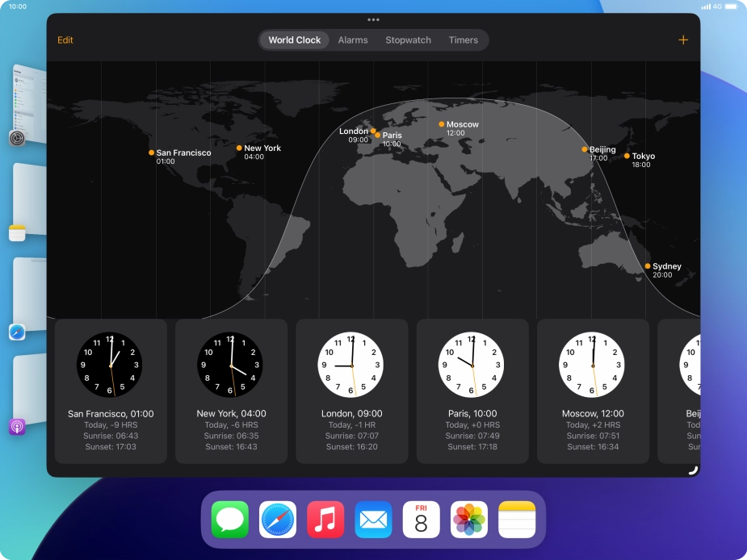Launch Safari from the Dock
747x560 pixels.
point(277,518)
